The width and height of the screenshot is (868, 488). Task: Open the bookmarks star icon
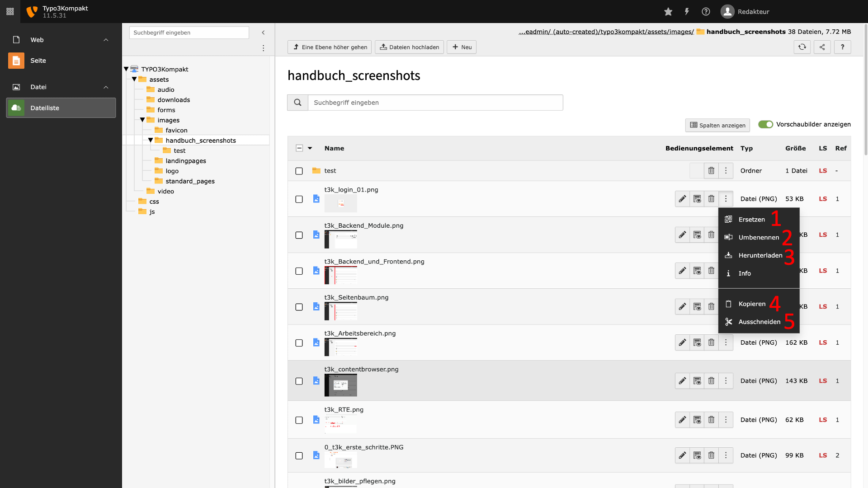tap(668, 12)
